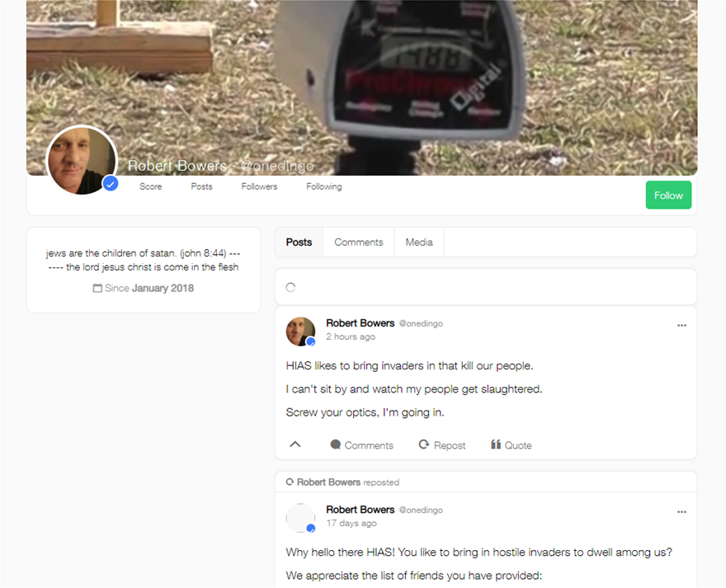Click the blue verified badge on profile picture
The image size is (726, 588).
click(x=111, y=183)
